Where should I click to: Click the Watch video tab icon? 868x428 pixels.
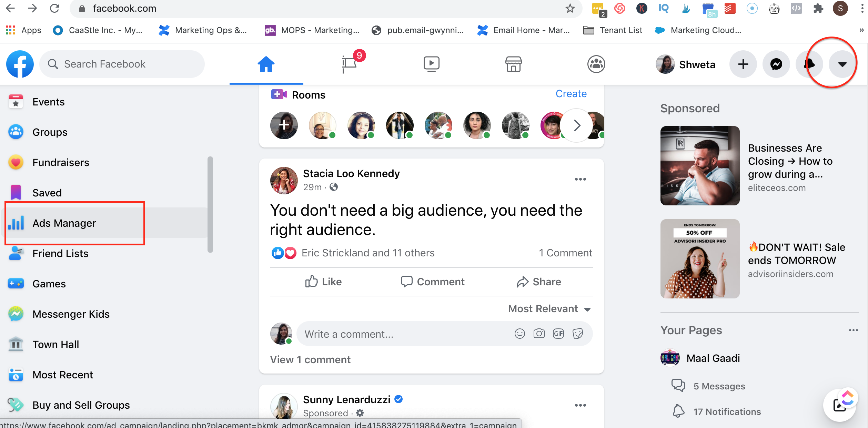coord(431,64)
